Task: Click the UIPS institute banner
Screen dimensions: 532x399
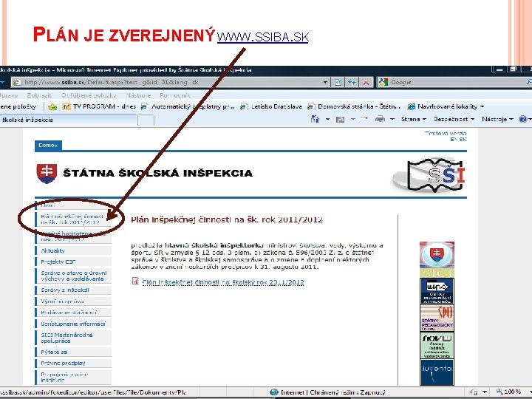Action: pos(437,291)
